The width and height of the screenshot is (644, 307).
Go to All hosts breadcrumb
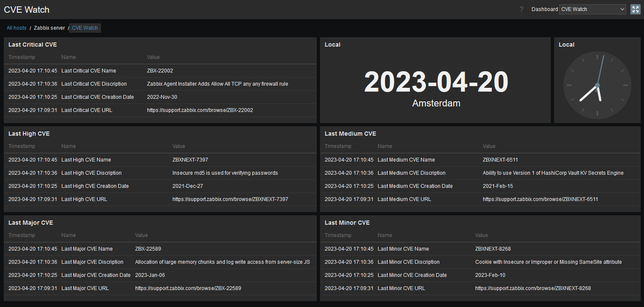[17, 28]
